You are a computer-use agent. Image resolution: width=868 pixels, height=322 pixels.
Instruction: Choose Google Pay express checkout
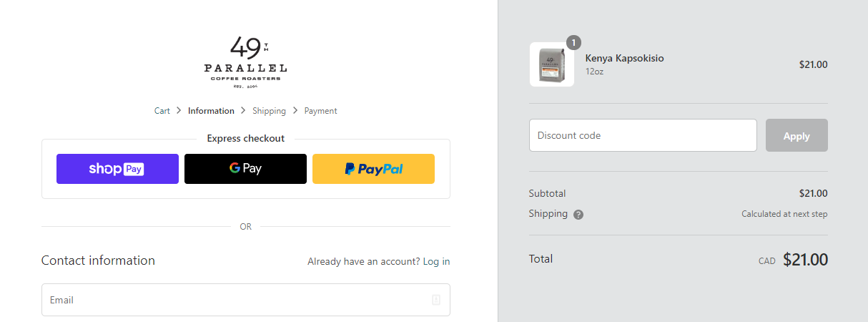(245, 169)
